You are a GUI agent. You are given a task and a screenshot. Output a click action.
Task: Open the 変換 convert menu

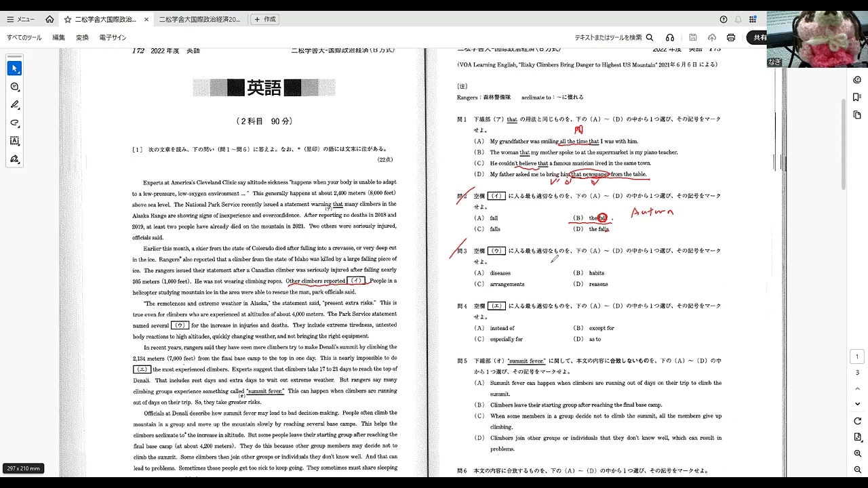click(x=82, y=38)
